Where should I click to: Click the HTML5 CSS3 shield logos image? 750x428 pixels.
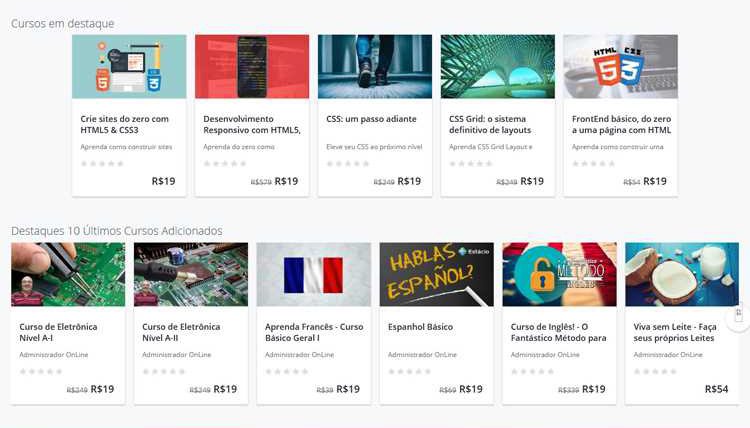pos(621,66)
